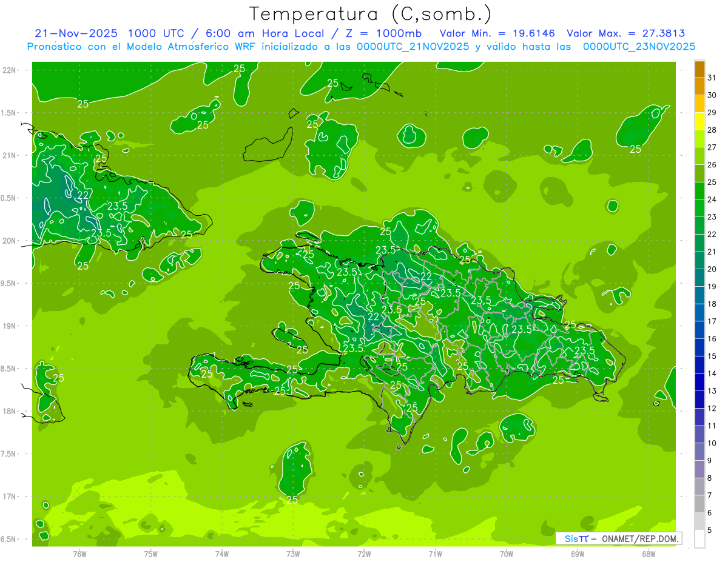
Task: Click the yellow segment between 28 and 29
Action: pyautogui.click(x=699, y=121)
